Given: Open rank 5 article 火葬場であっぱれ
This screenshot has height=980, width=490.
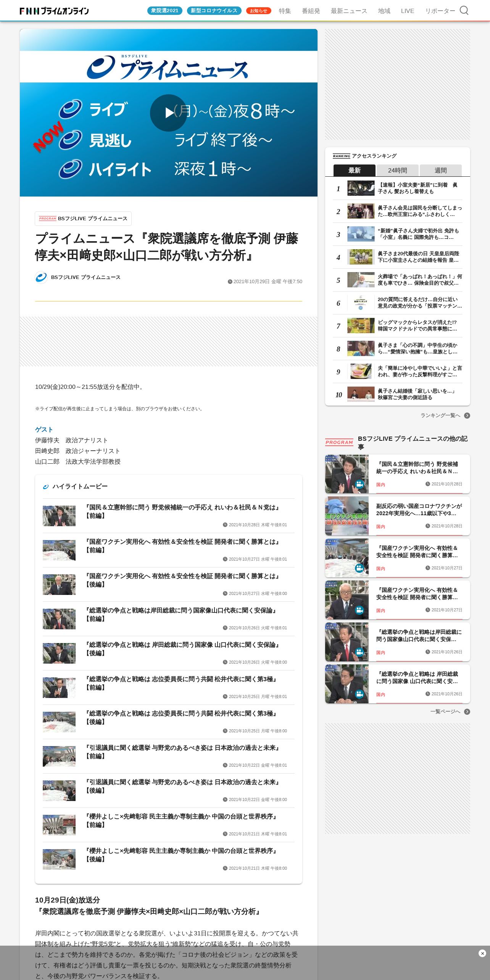Looking at the screenshot, I should (398, 280).
